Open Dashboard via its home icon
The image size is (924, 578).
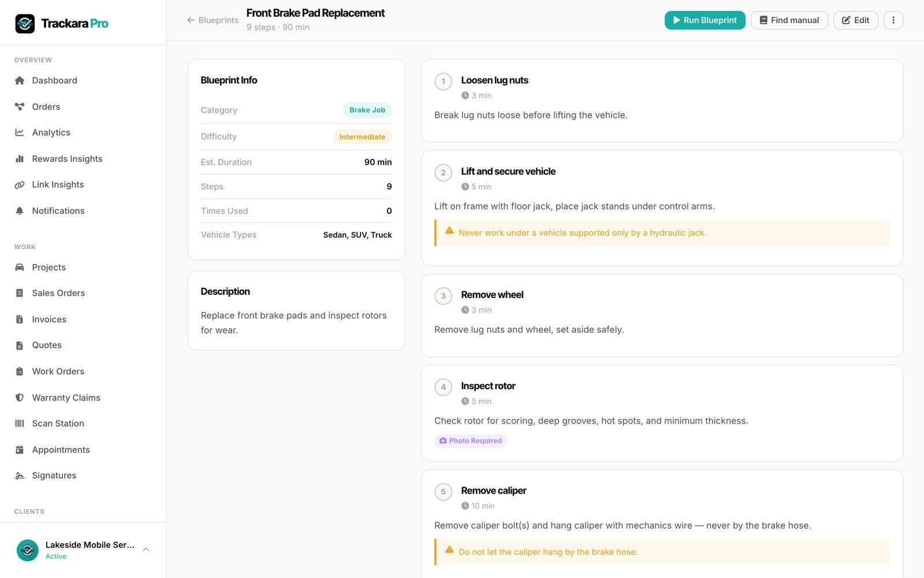[20, 80]
